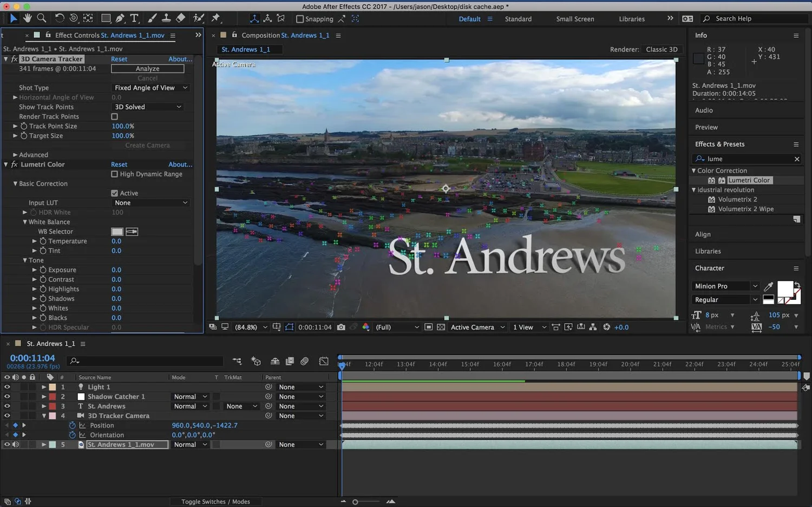Select the Hand tool
Image resolution: width=812 pixels, height=507 pixels.
point(27,18)
